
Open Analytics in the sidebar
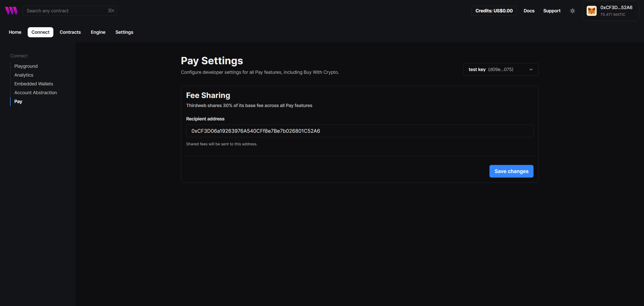tap(24, 75)
